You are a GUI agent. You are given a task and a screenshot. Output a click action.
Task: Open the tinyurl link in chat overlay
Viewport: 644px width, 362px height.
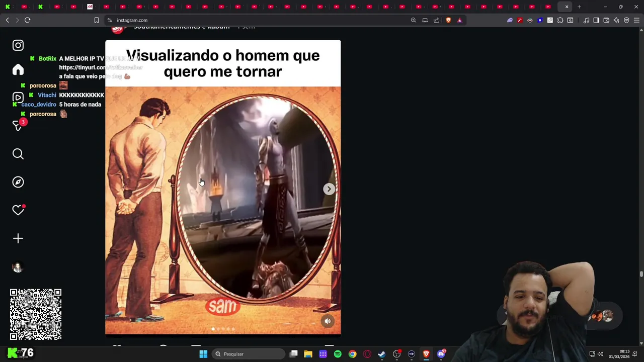click(101, 67)
